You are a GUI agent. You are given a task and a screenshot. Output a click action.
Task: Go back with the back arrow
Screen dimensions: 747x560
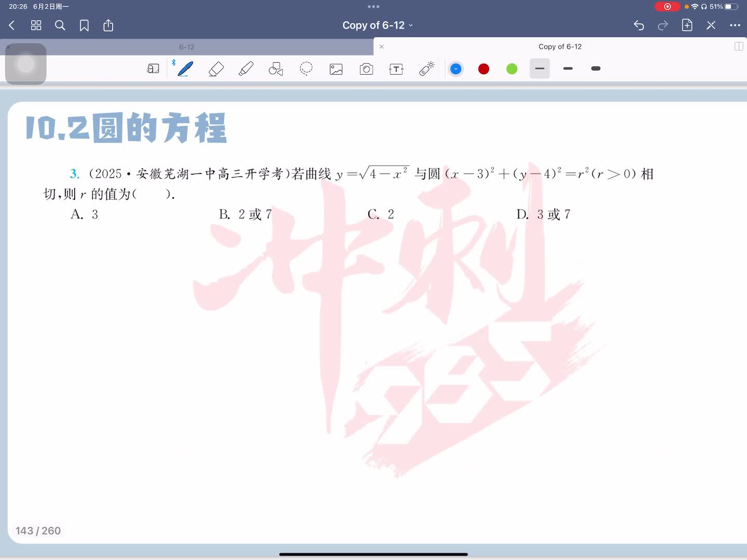coord(12,25)
